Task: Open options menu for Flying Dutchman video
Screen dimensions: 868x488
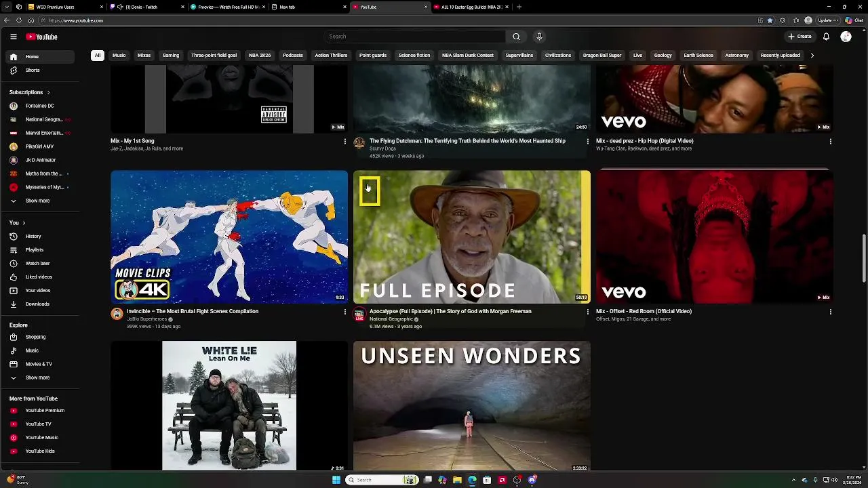Action: click(587, 142)
